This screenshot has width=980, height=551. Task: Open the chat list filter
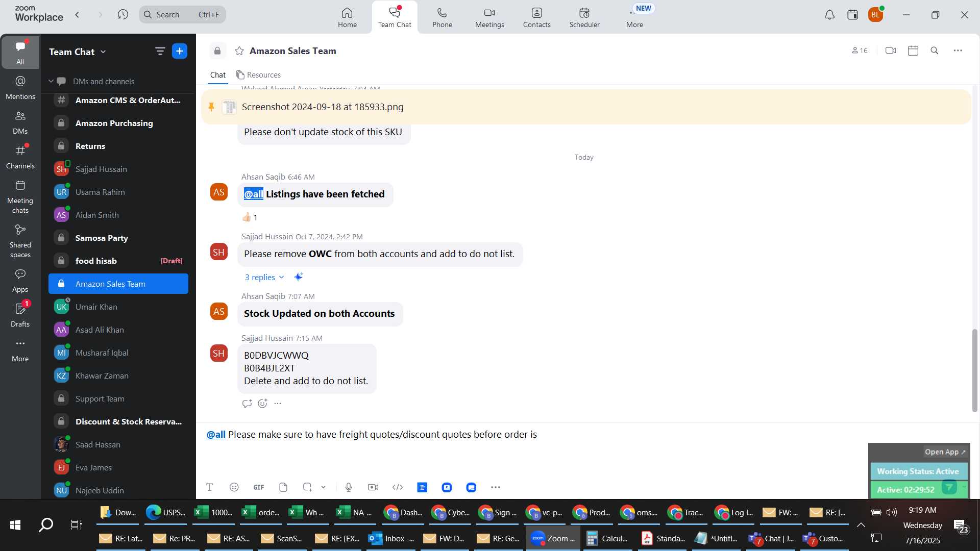[160, 51]
